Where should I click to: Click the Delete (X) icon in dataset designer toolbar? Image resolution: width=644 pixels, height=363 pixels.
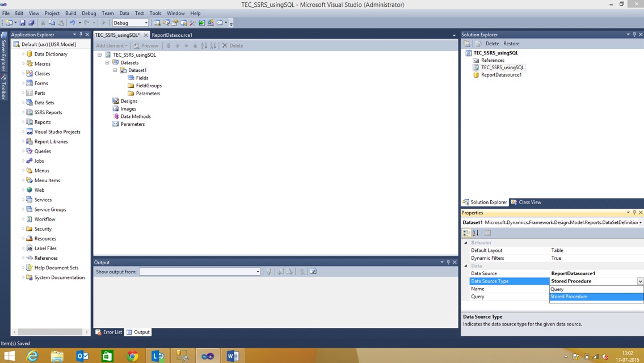(224, 45)
